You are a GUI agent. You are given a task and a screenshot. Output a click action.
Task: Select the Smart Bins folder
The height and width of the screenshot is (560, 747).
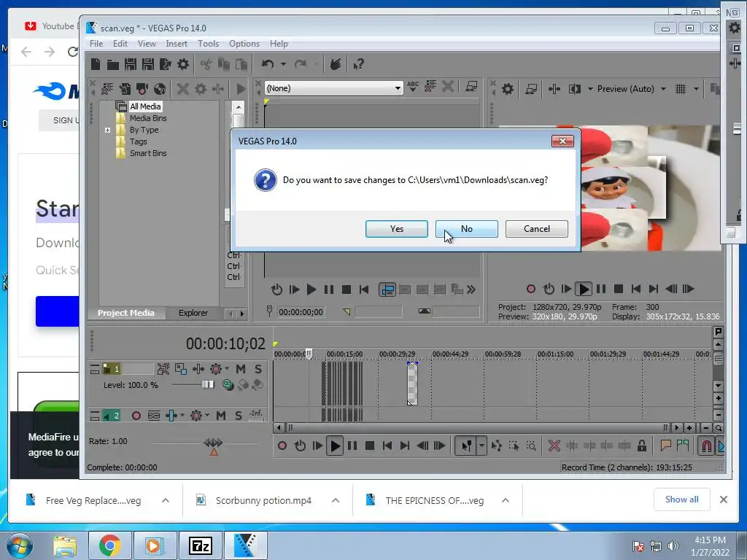[148, 153]
